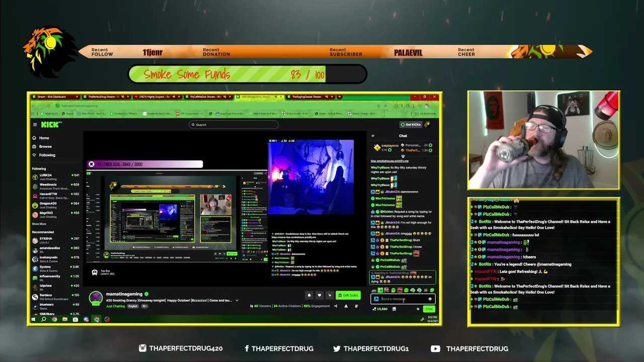The image size is (644, 362).
Task: Open the emote picker in the message box
Action: [430, 299]
